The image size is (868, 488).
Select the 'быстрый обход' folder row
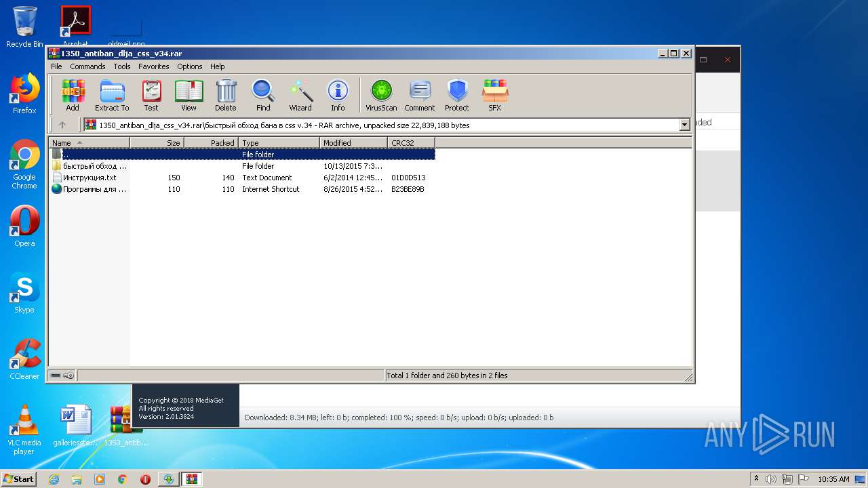[242, 166]
